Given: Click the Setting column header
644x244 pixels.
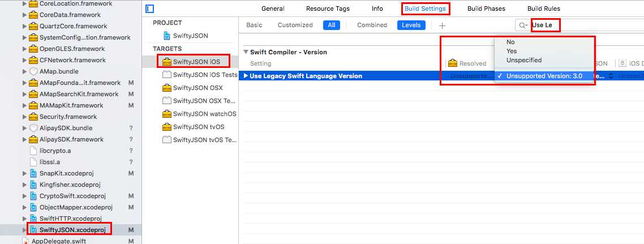Looking at the screenshot, I should click(x=261, y=63).
